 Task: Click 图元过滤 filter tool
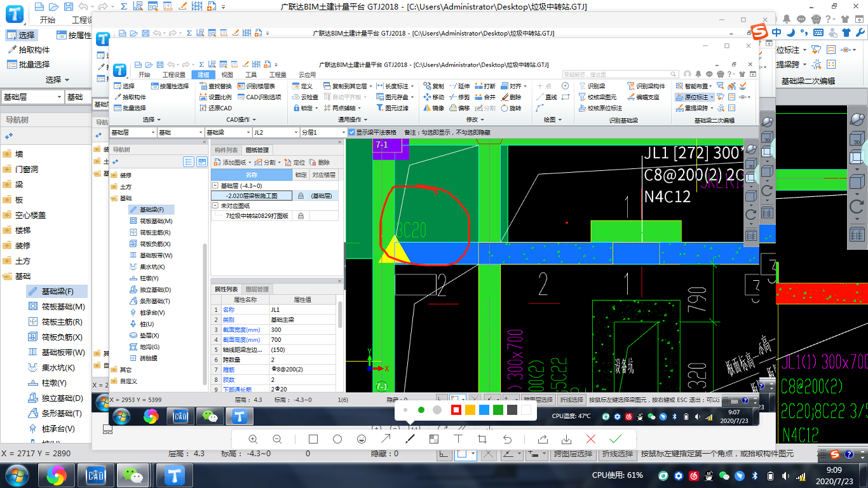pos(391,108)
